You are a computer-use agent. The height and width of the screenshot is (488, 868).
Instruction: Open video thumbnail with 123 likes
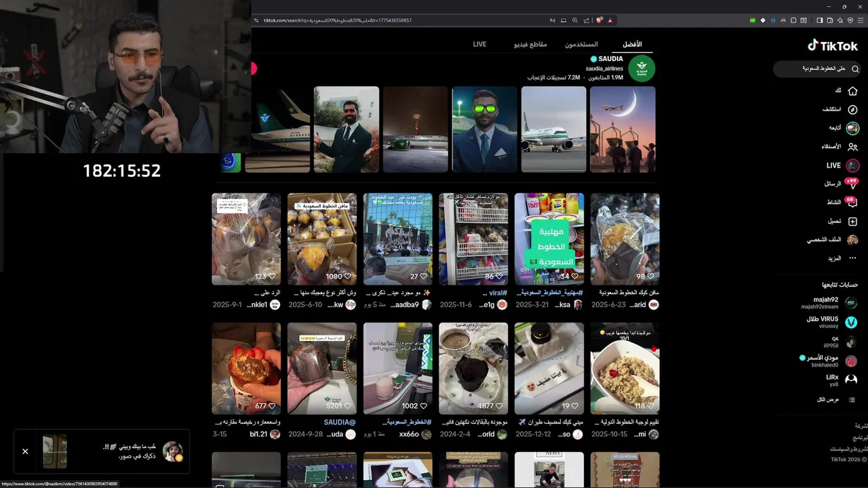(246, 239)
